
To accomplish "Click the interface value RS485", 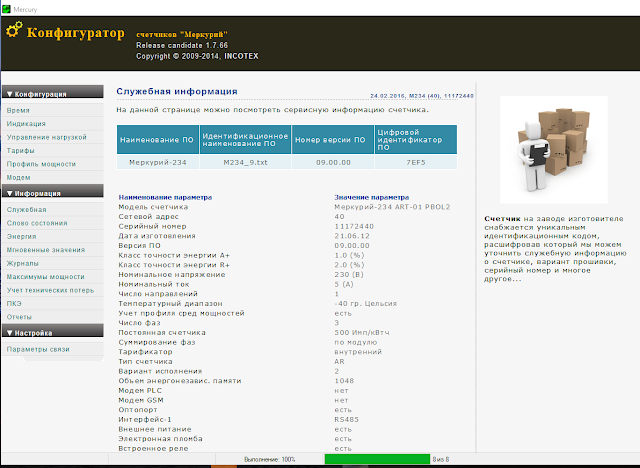I will click(x=347, y=419).
